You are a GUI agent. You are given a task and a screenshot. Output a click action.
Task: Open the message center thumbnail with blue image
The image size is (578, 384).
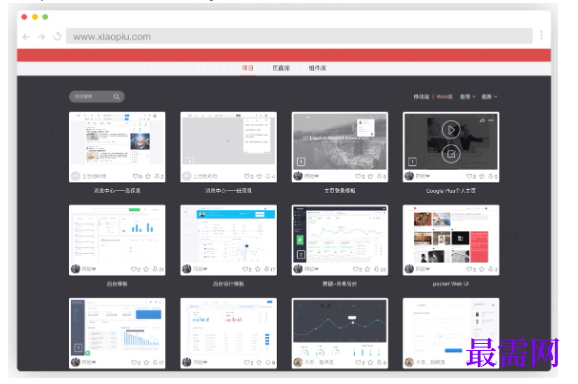[117, 139]
